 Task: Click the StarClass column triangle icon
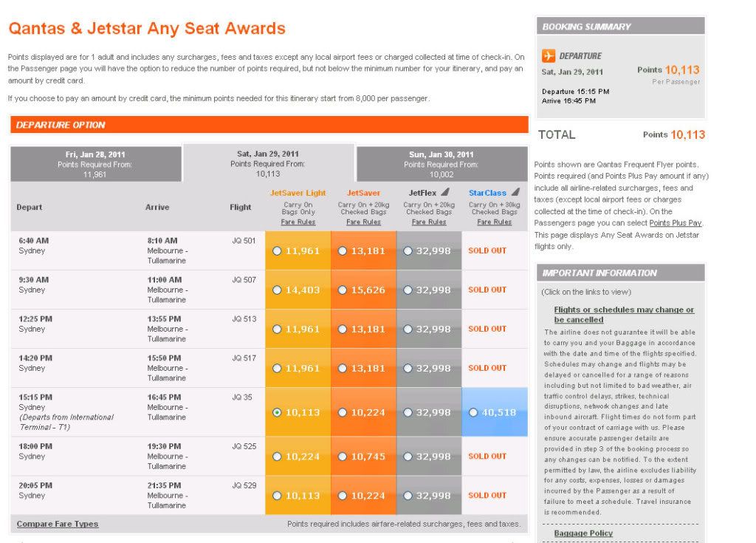click(515, 191)
